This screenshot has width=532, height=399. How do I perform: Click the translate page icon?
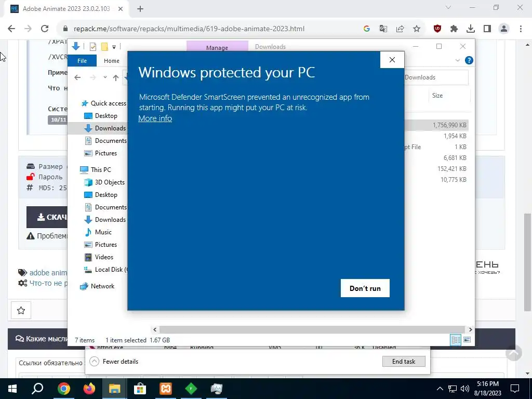point(383,29)
